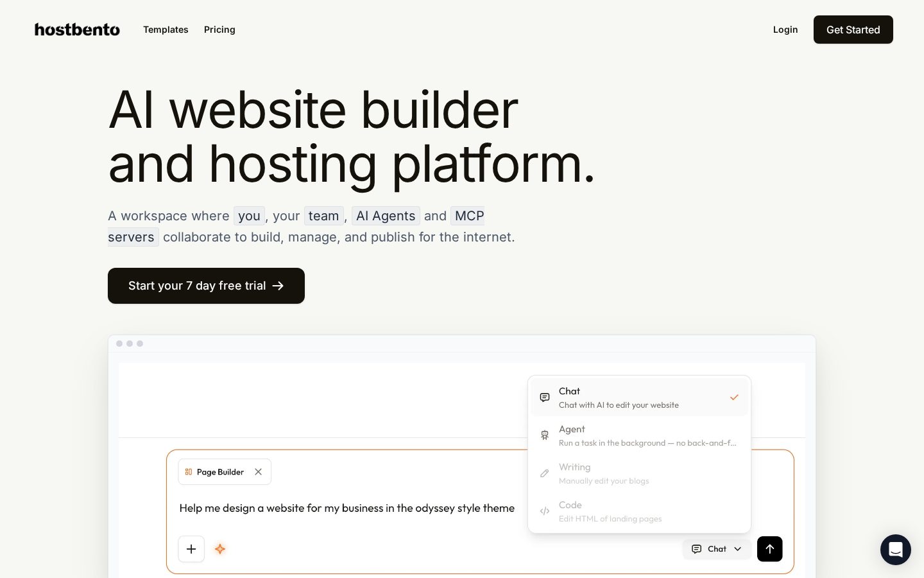Click the plus attachment button
Screen dimensions: 924x578
pyautogui.click(x=191, y=549)
